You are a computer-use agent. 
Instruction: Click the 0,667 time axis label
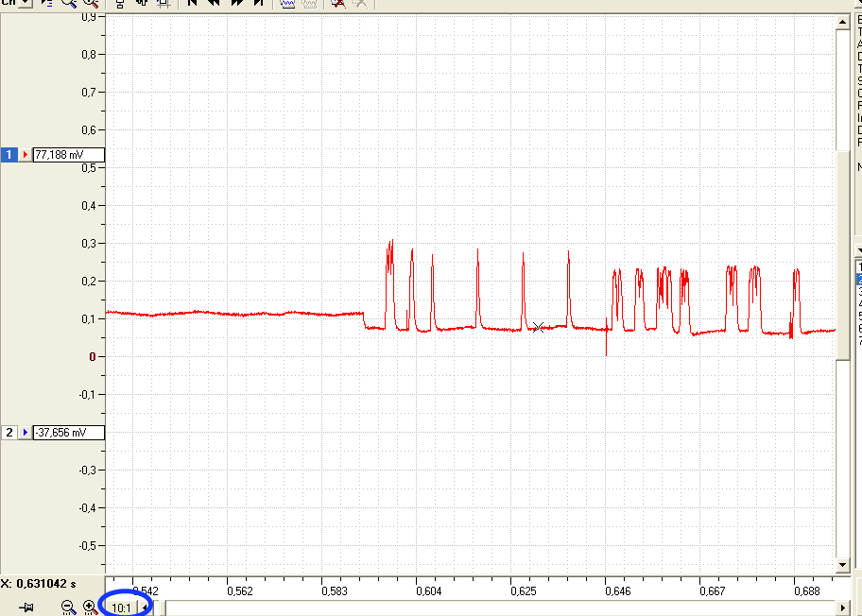(x=713, y=591)
